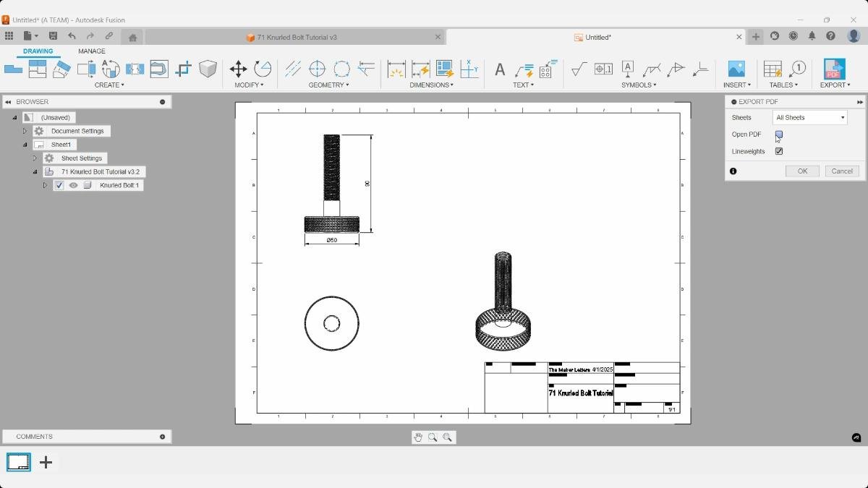The width and height of the screenshot is (868, 488).
Task: Select the Insert Image tool
Action: (736, 69)
